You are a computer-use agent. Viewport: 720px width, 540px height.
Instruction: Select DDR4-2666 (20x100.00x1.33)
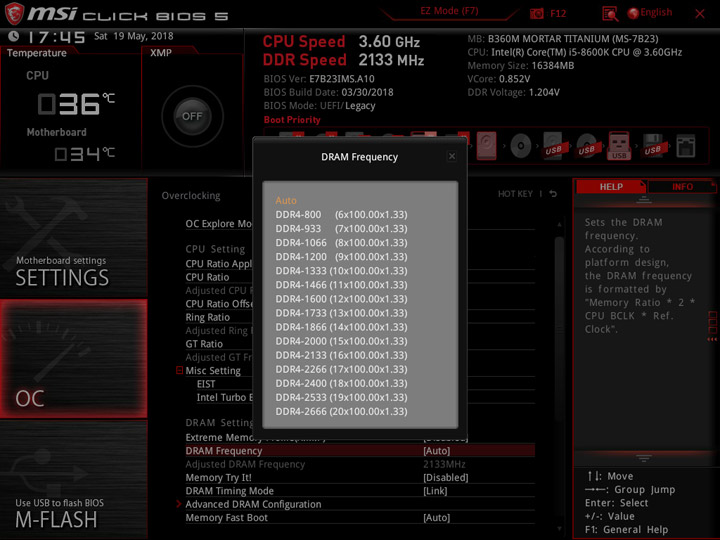pyautogui.click(x=341, y=411)
